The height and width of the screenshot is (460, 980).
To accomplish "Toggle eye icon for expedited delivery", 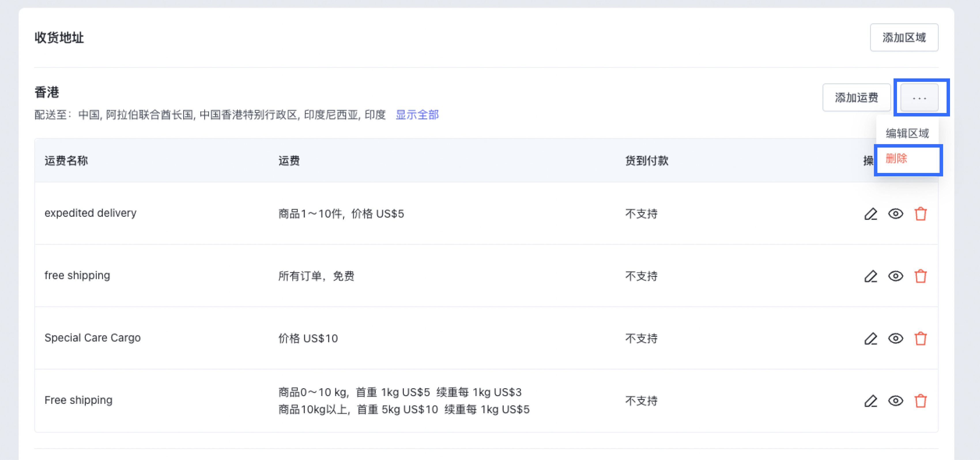I will 896,214.
